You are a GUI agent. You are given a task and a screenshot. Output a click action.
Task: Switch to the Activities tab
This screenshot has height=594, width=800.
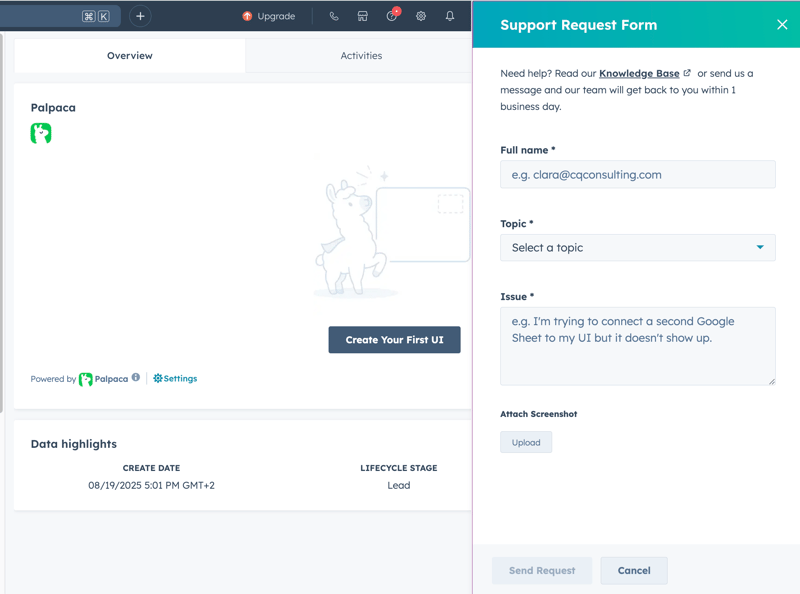coord(361,56)
